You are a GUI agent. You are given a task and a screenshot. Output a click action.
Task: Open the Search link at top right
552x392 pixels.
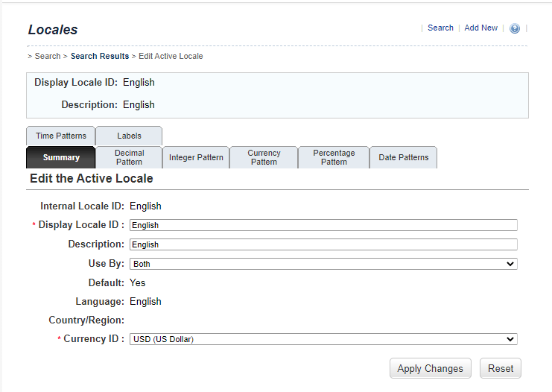pos(440,28)
